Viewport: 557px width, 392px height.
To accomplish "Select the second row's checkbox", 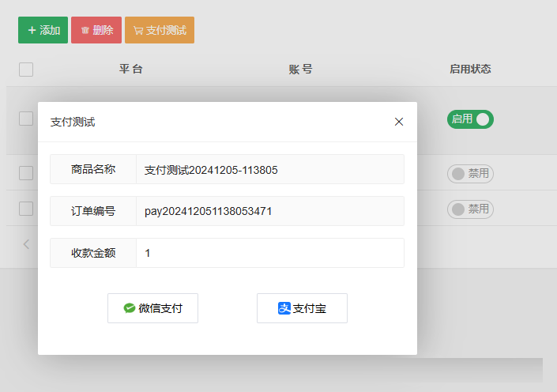I will tap(26, 173).
